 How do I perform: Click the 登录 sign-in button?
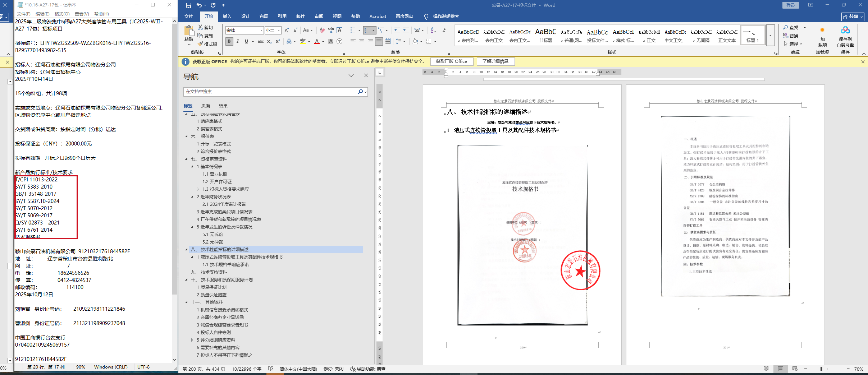[x=790, y=5]
